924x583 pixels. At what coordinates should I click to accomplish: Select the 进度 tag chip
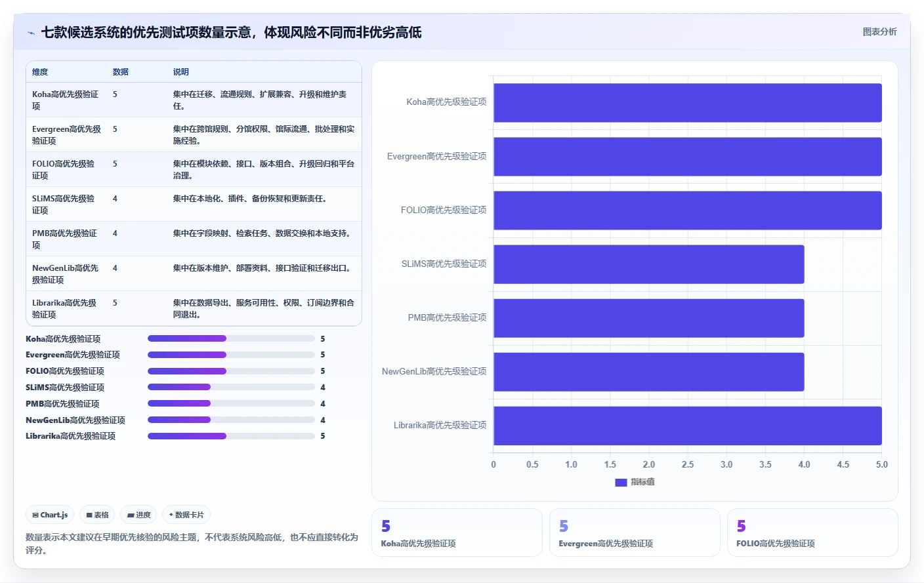[x=138, y=515]
